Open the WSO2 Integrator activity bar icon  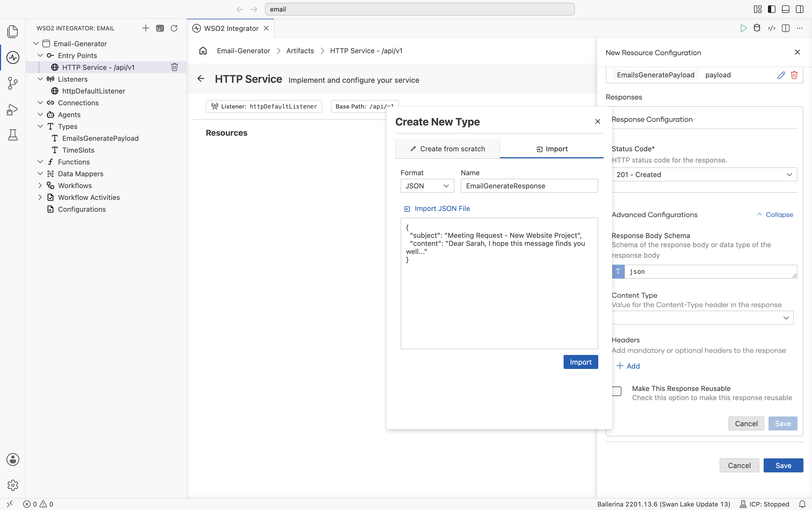pos(12,57)
